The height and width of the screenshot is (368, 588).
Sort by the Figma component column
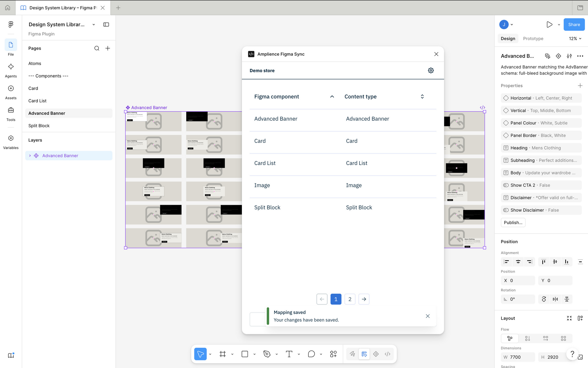point(294,97)
